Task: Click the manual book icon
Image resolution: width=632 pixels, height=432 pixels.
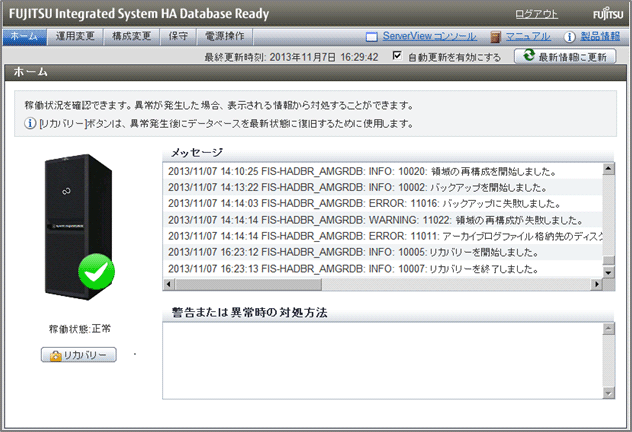Action: 495,37
